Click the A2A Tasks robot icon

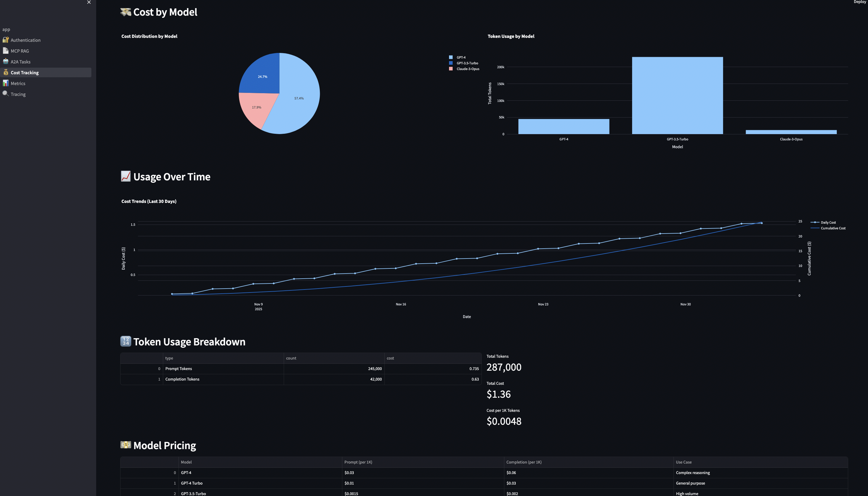(5, 62)
